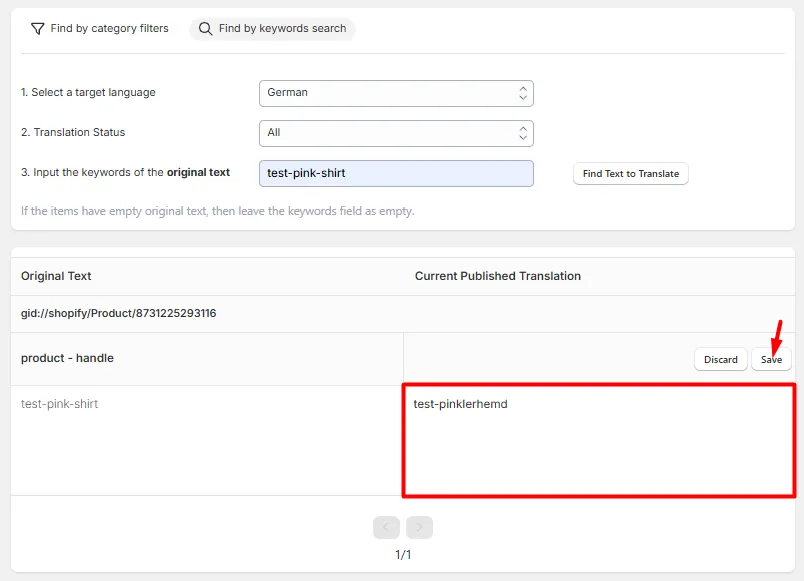Save the handle translation
804x581 pixels.
(771, 359)
